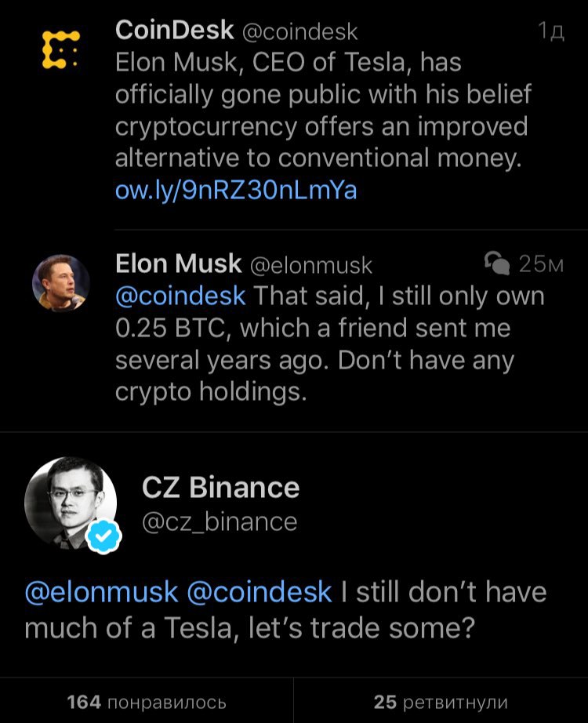588x723 pixels.
Task: Tap the 25м timestamp on Elon's reply
Action: [x=541, y=263]
